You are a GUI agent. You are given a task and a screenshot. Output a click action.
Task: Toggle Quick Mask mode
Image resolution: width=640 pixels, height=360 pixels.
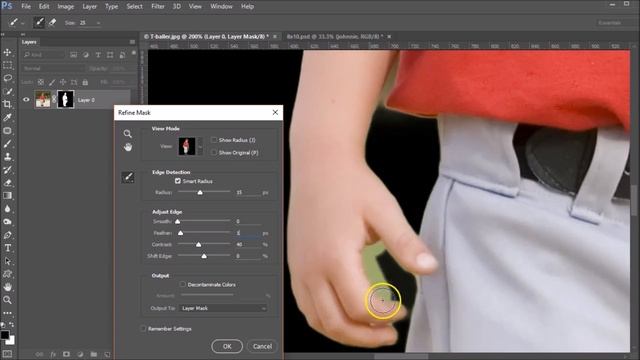click(x=7, y=354)
